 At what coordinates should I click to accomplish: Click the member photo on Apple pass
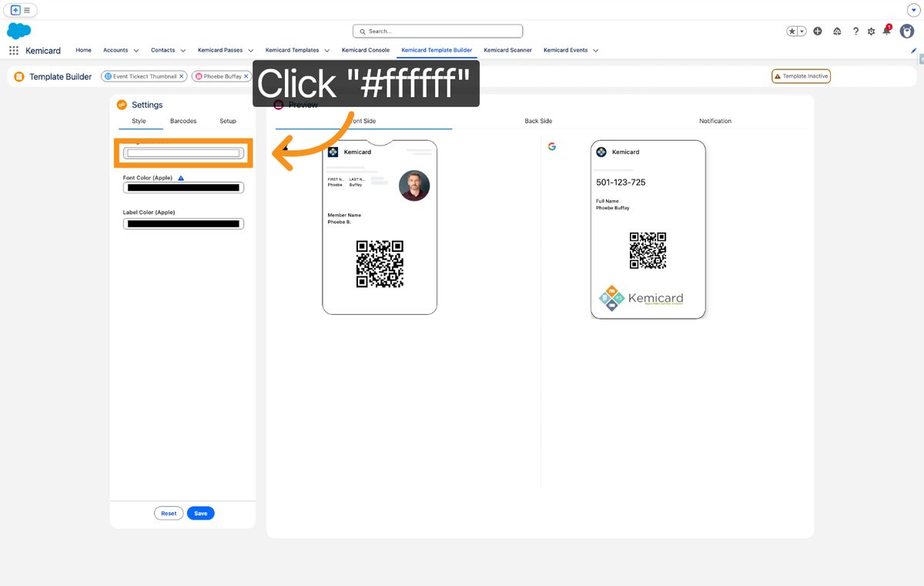point(414,186)
